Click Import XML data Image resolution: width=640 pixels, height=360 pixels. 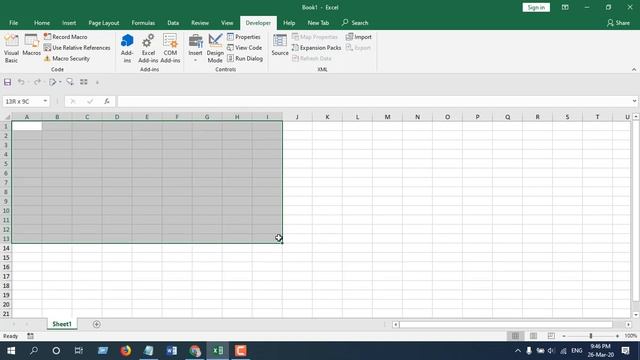[359, 37]
